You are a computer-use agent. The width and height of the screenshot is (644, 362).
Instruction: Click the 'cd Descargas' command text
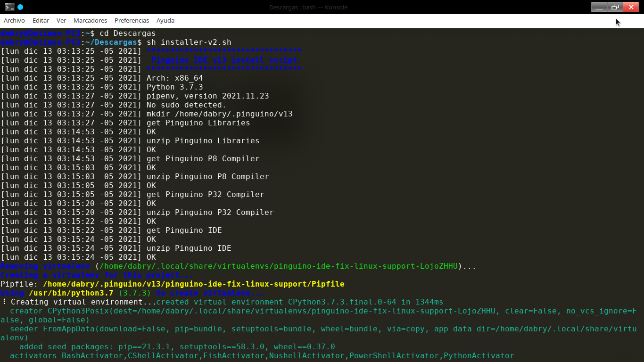click(x=127, y=33)
